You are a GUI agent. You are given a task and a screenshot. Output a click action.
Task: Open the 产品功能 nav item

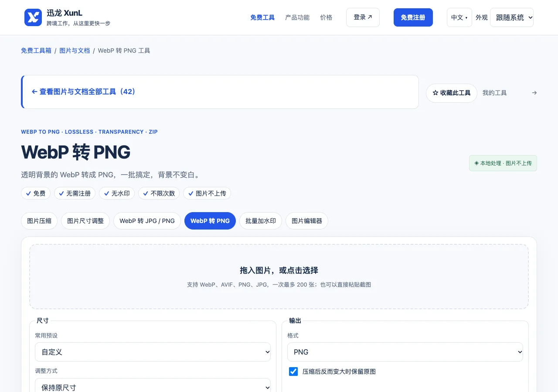click(297, 17)
